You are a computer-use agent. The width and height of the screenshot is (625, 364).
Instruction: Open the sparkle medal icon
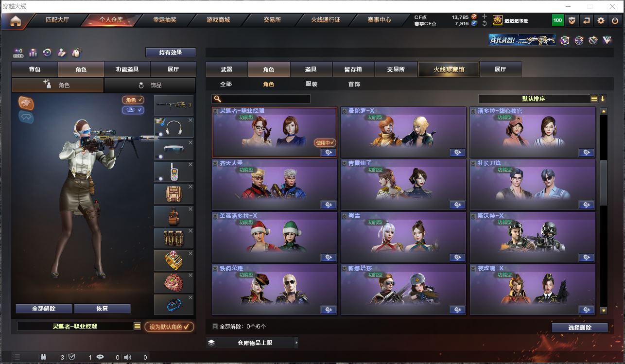point(593,40)
